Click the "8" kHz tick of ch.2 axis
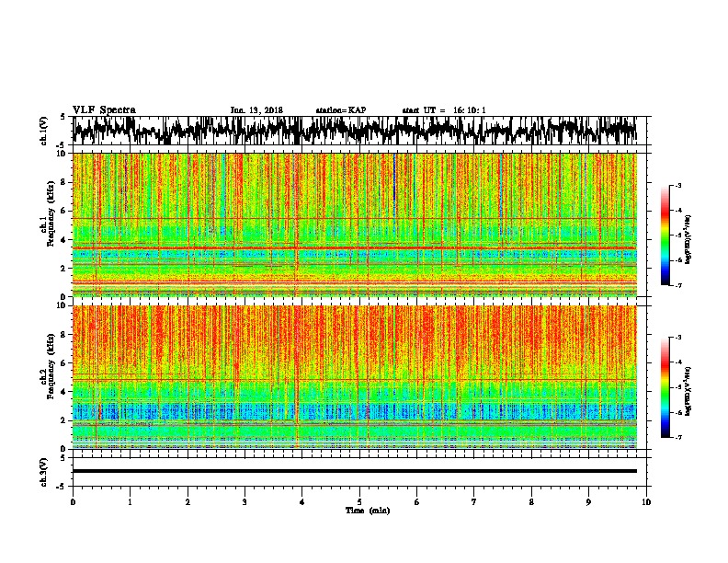 click(64, 335)
